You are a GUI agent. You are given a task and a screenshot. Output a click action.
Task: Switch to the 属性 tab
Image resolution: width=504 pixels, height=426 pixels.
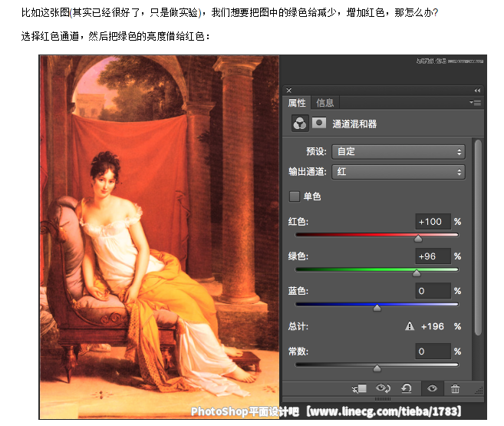pyautogui.click(x=297, y=103)
